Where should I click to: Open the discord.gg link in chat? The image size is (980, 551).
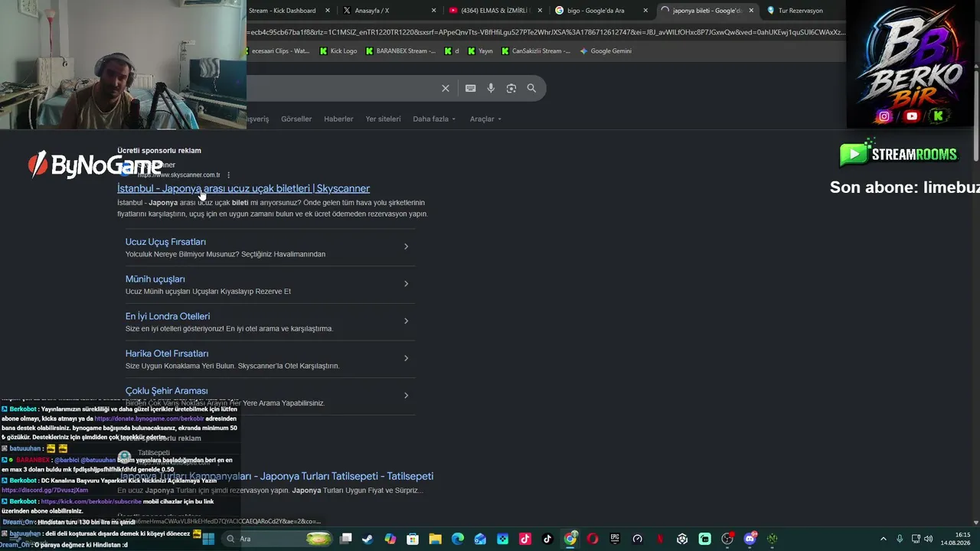(44, 491)
